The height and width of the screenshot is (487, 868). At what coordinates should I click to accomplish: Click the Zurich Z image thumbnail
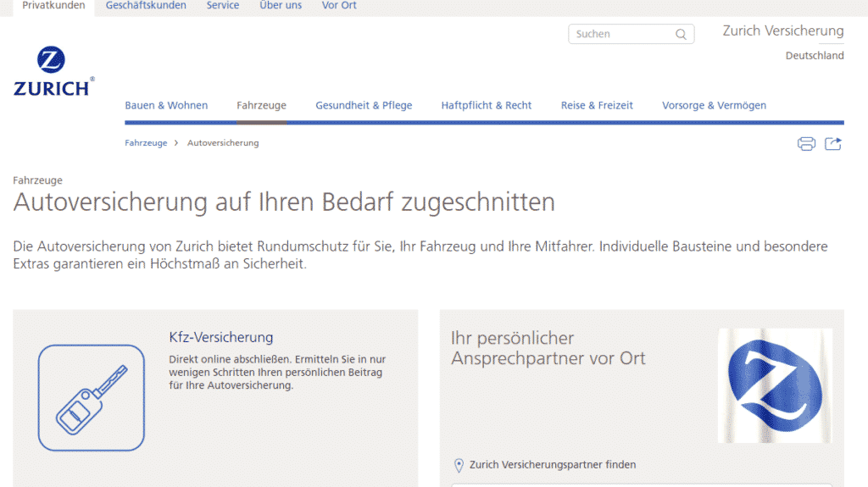point(775,385)
